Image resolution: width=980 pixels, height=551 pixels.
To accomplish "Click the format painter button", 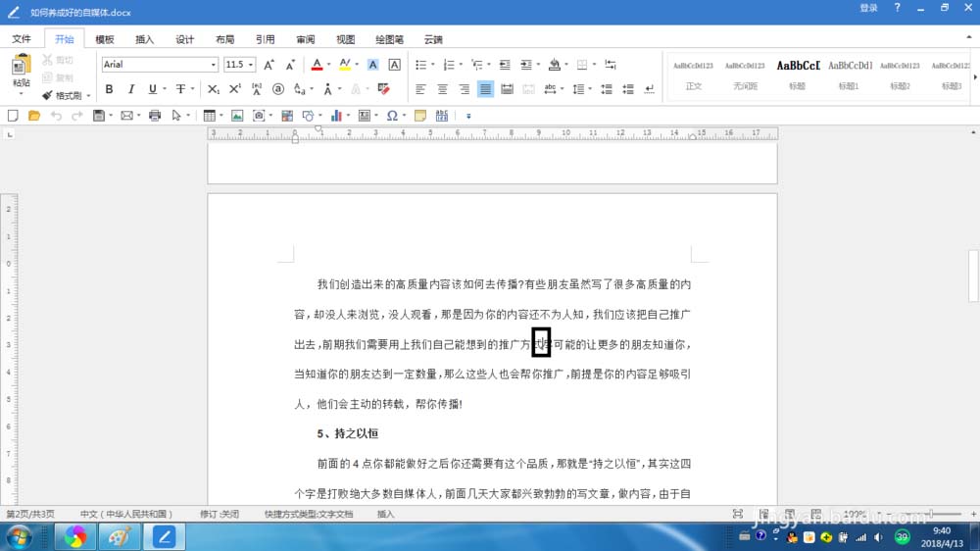I will (x=67, y=96).
